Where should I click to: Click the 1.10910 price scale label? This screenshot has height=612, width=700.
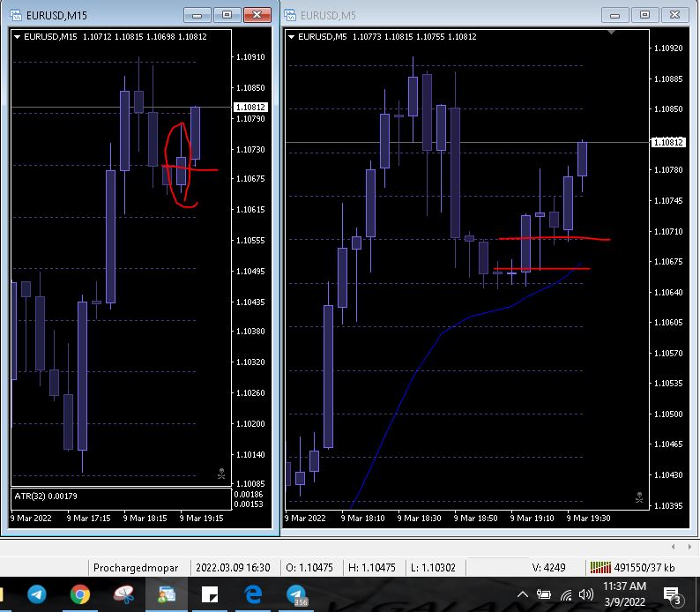click(x=250, y=57)
